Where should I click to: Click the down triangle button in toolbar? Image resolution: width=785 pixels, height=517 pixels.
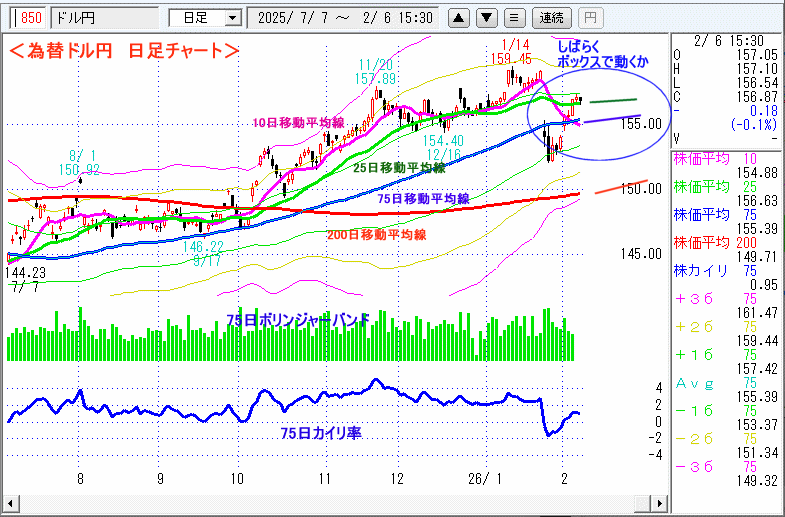coord(486,18)
